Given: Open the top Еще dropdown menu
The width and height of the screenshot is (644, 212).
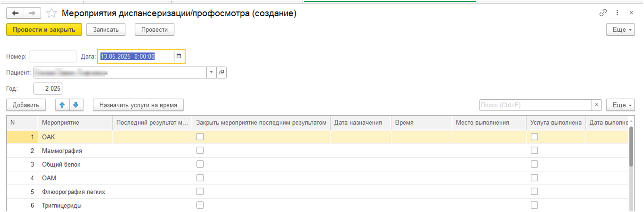Looking at the screenshot, I should point(620,30).
